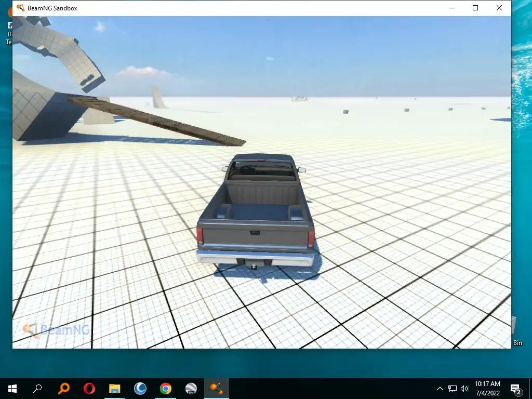Open the notification center with 2 alerts
The image size is (532, 399).
516,389
